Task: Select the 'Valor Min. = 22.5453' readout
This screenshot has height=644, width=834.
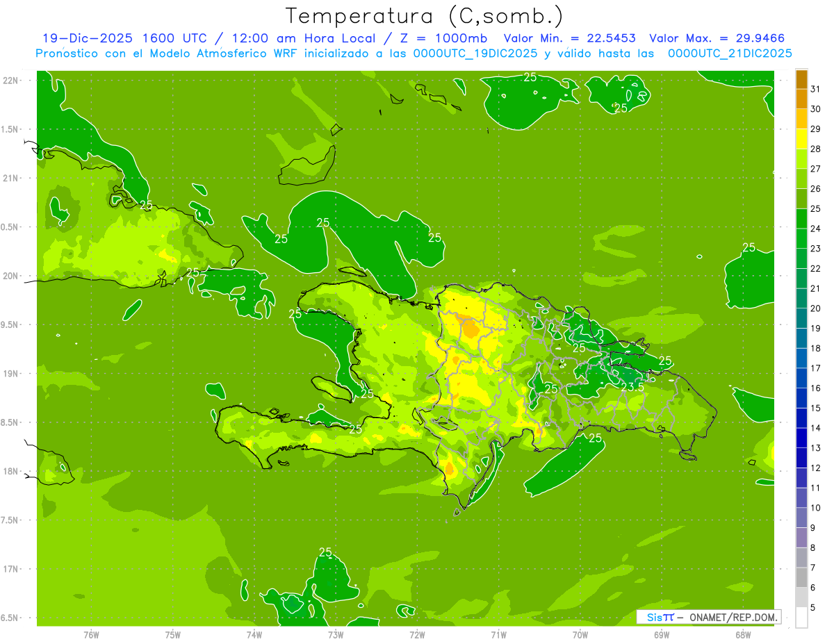Action: coord(569,38)
